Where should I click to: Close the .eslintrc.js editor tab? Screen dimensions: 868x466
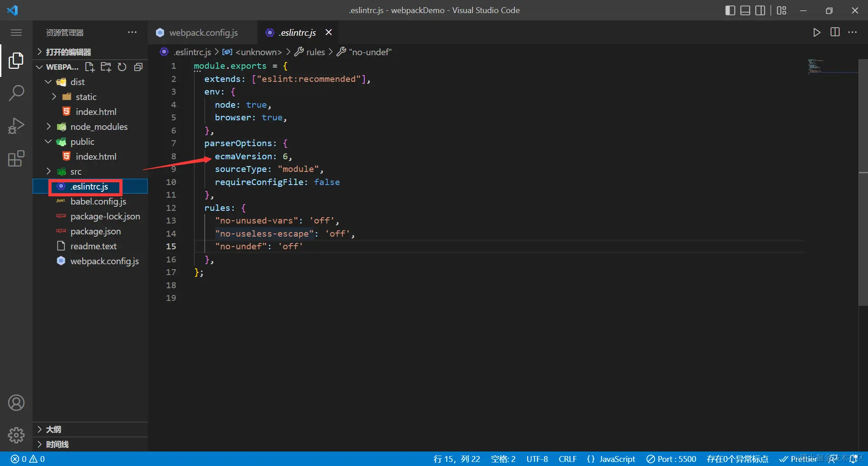click(329, 32)
